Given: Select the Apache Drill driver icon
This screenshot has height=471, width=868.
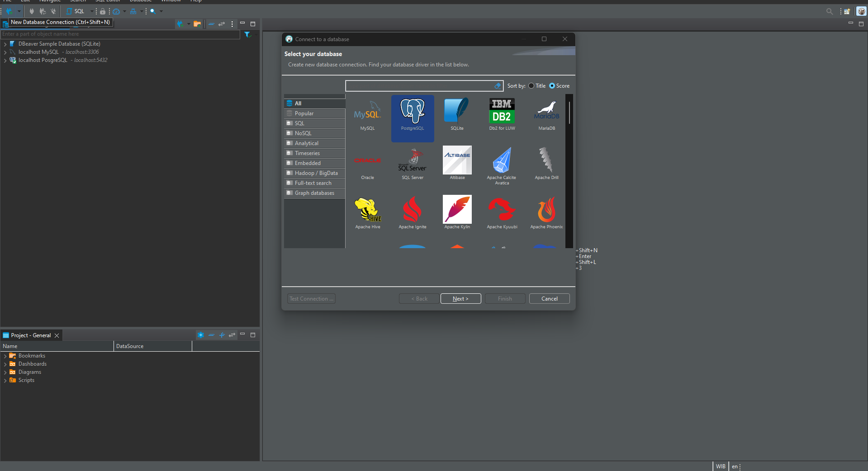Looking at the screenshot, I should 546,164.
